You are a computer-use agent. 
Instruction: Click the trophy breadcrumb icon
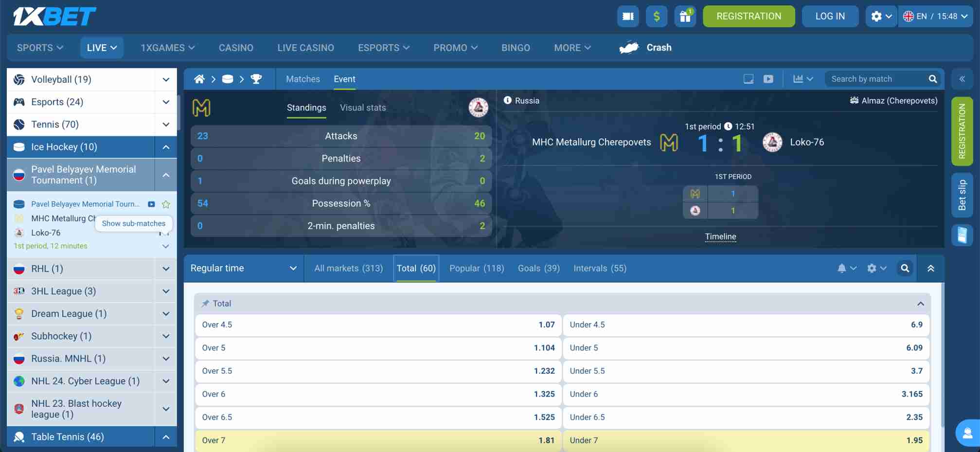click(256, 79)
